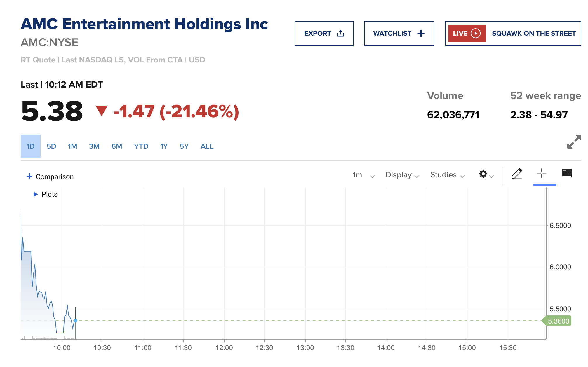This screenshot has width=588, height=367.
Task: Open the 1m interval dropdown
Action: pos(363,175)
